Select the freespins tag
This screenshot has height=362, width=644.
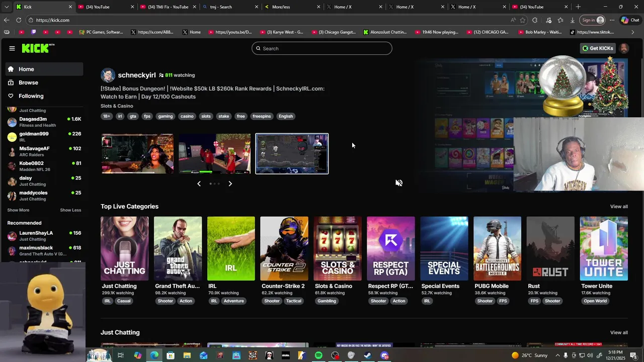coord(262,116)
